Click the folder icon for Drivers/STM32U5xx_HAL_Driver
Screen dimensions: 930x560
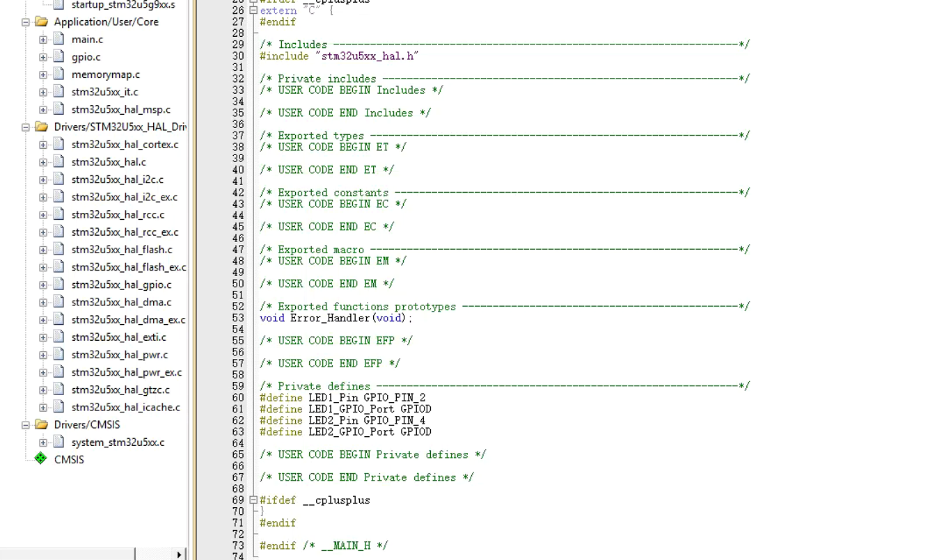tap(41, 127)
